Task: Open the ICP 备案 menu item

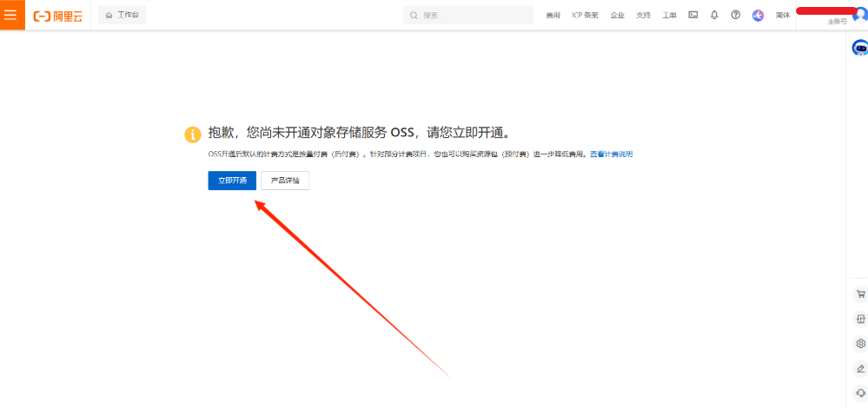Action: [x=585, y=16]
